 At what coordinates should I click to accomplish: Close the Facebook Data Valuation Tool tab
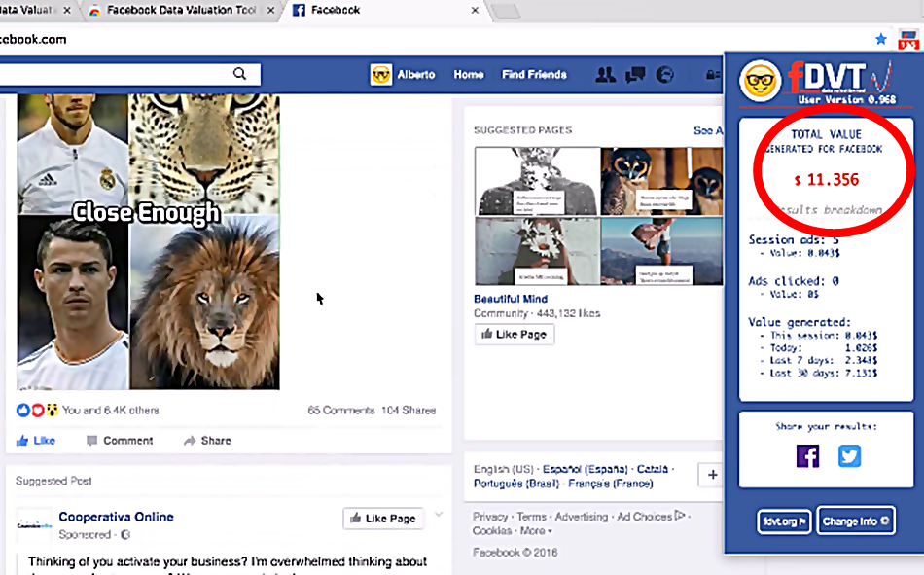pos(270,10)
